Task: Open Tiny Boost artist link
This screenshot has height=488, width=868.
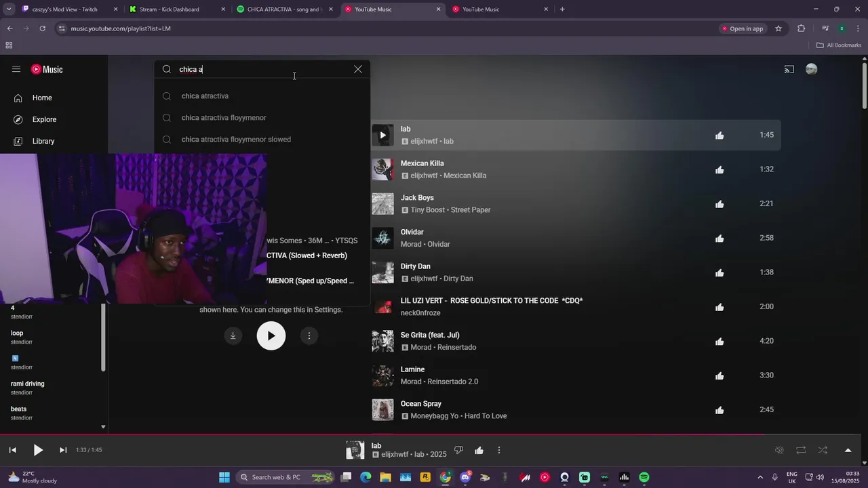Action: click(x=428, y=210)
